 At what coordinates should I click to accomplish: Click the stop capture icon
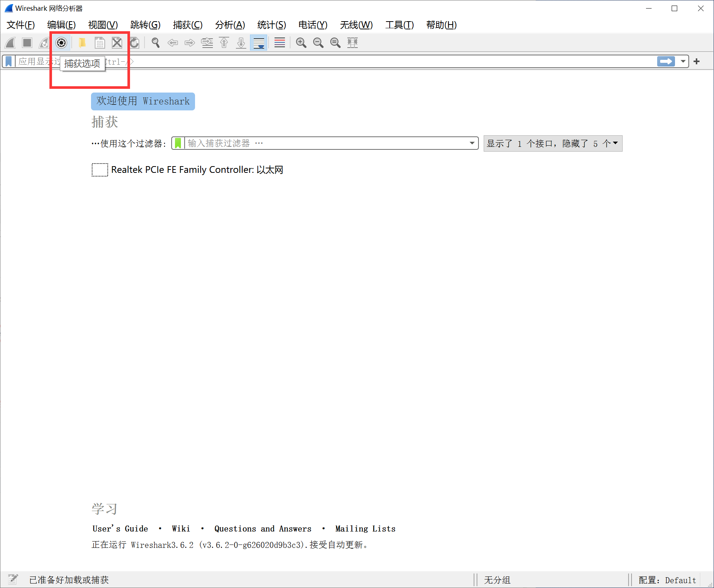pos(28,42)
